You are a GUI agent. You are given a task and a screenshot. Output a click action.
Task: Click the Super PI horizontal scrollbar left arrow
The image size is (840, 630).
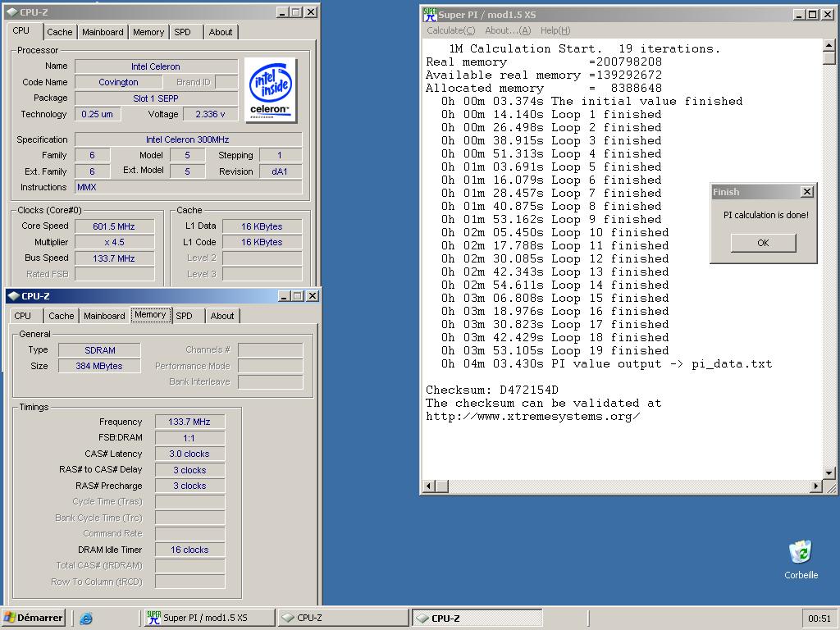(428, 486)
